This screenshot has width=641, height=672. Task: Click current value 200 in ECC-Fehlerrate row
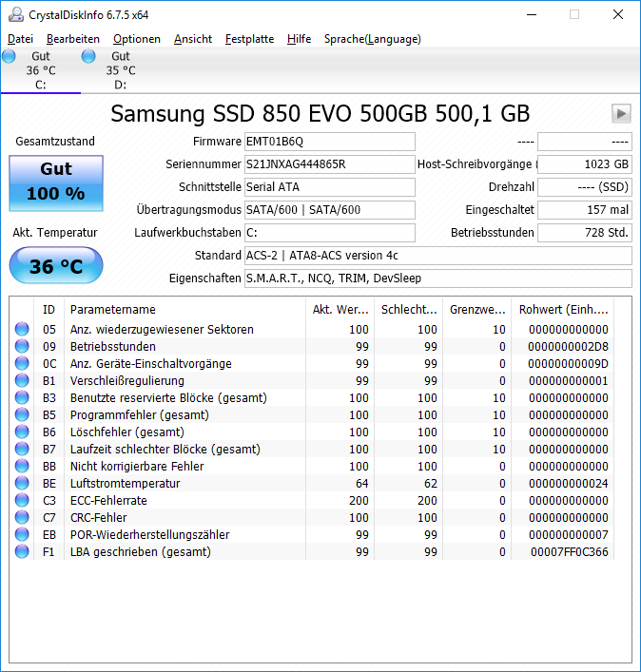[359, 501]
